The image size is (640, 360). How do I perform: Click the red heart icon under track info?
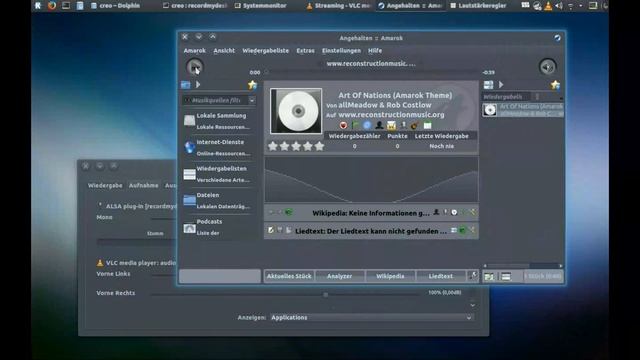coord(343,125)
